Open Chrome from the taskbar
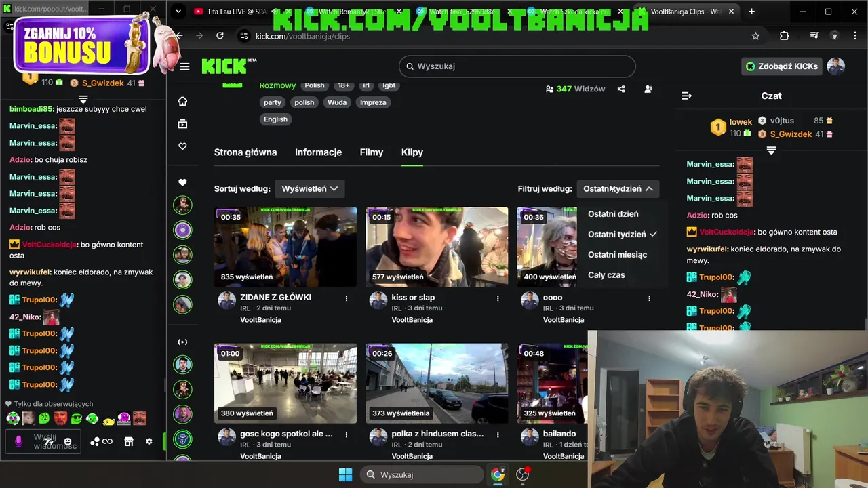The height and width of the screenshot is (488, 868). (x=498, y=474)
